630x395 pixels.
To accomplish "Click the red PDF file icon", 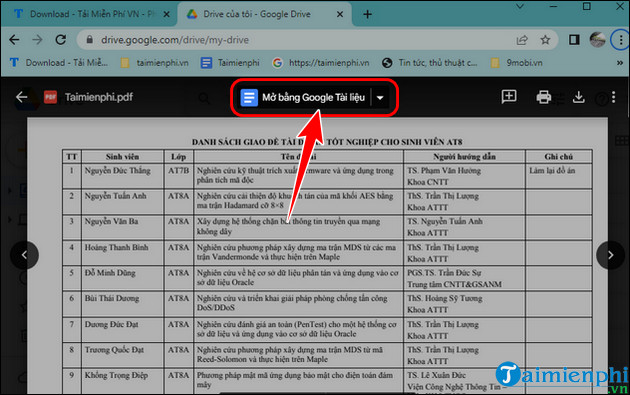I will click(50, 97).
